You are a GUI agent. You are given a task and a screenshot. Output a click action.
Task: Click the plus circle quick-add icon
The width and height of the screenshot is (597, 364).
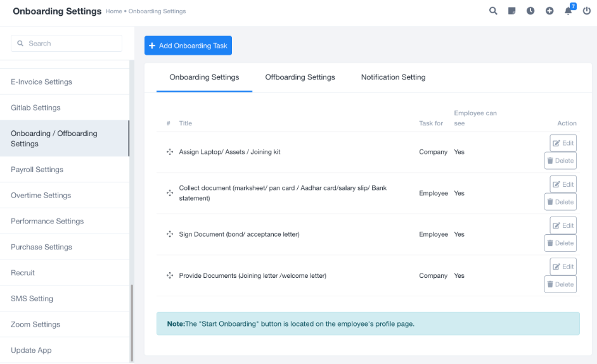(549, 11)
